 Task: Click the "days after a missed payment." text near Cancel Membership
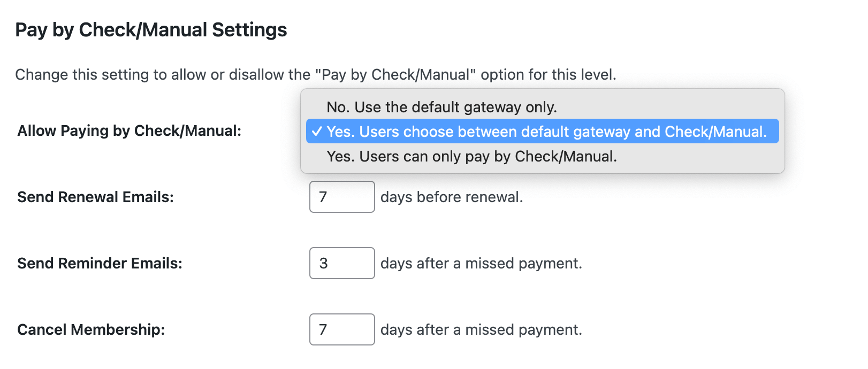coord(481,330)
